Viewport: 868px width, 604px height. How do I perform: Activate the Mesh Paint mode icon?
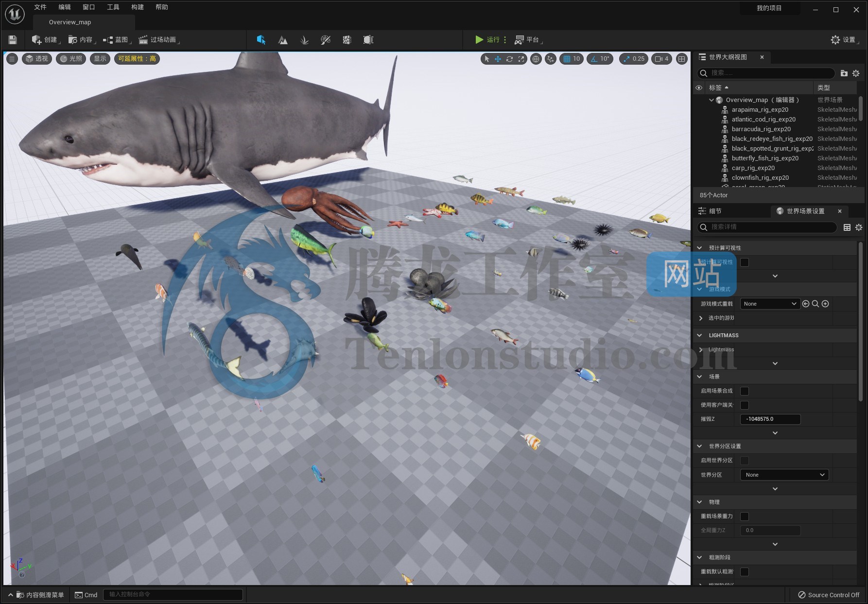pyautogui.click(x=326, y=39)
